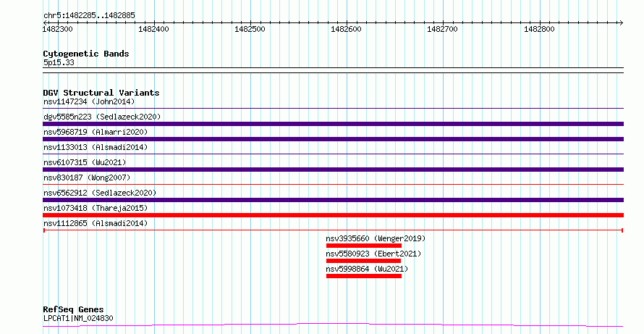Select variant label nsv1112865 (Alsmadi2014)

pos(96,223)
